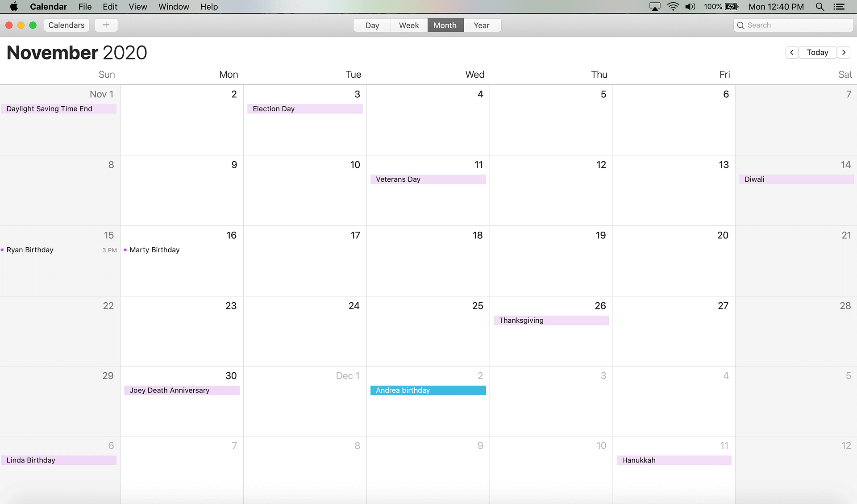Click the forward navigation arrow
The height and width of the screenshot is (504, 857).
844,52
